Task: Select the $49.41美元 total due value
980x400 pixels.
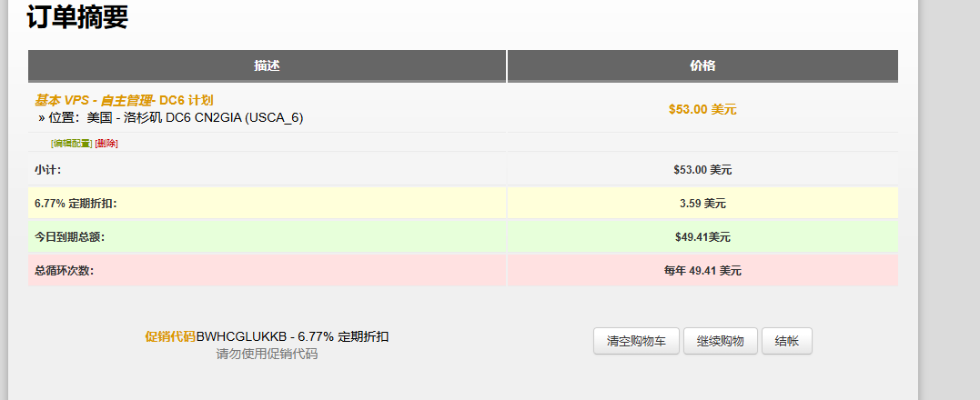Action: click(x=702, y=237)
